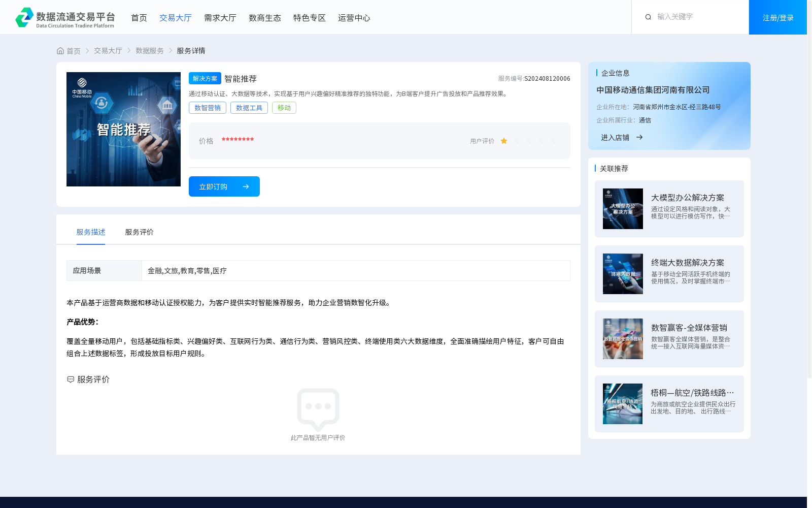Open 需求大厅 in the top navigation

pyautogui.click(x=220, y=18)
